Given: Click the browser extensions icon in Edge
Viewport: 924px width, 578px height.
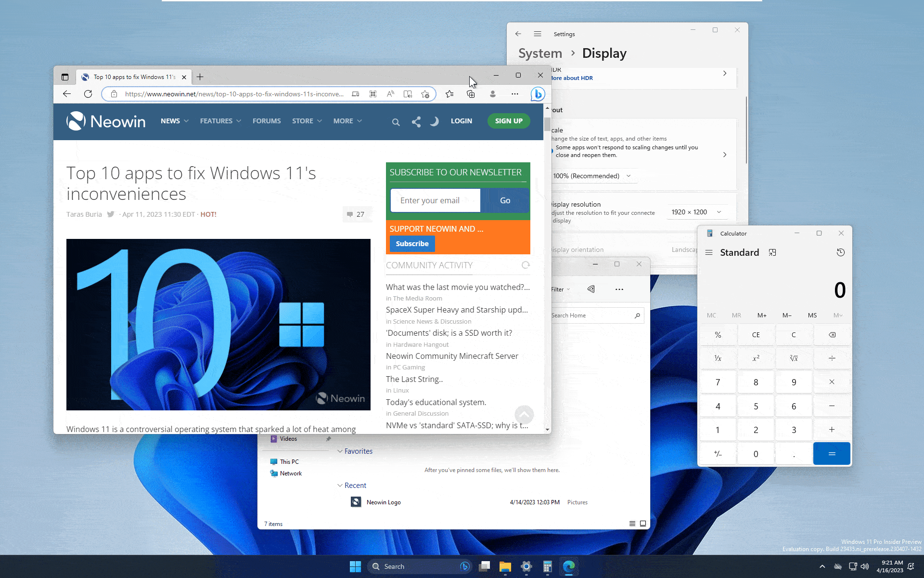Looking at the screenshot, I should tap(470, 94).
